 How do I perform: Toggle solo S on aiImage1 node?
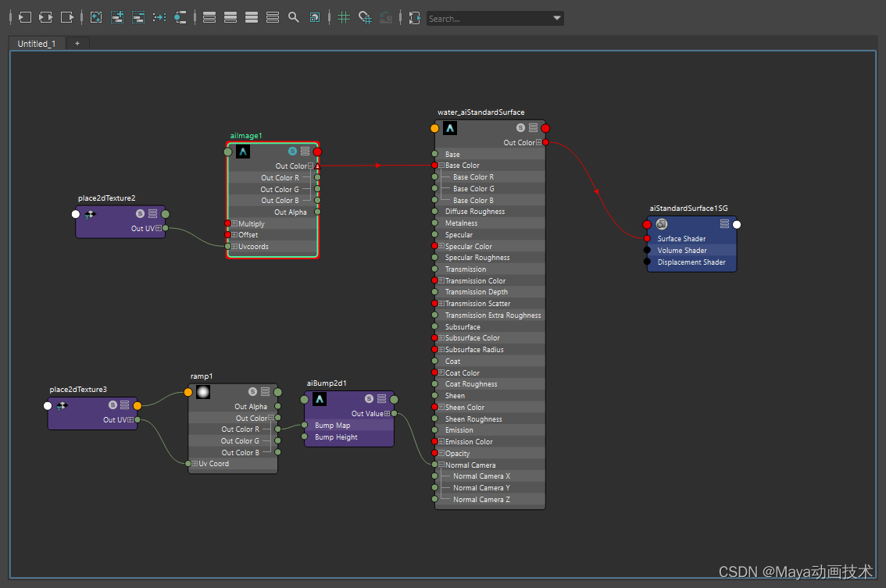(293, 151)
